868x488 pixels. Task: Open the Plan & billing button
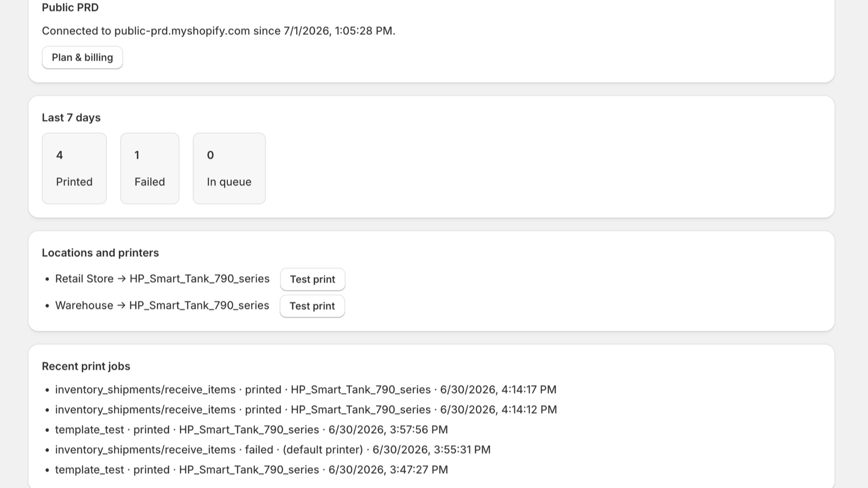pyautogui.click(x=82, y=57)
